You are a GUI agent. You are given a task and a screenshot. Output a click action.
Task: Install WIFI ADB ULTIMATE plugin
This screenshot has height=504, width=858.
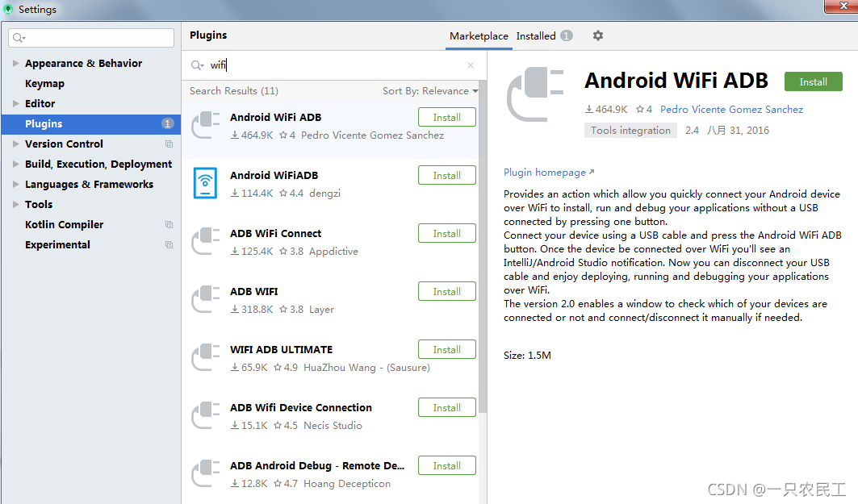click(x=446, y=349)
